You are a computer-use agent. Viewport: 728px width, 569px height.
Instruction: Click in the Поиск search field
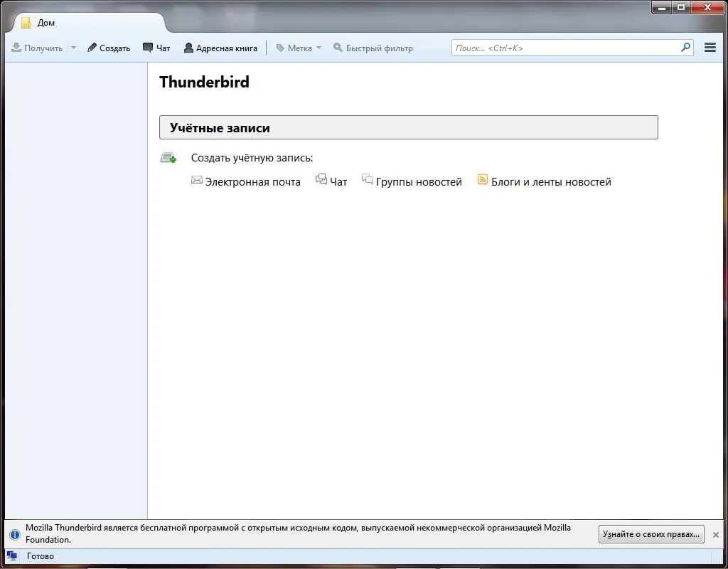566,48
